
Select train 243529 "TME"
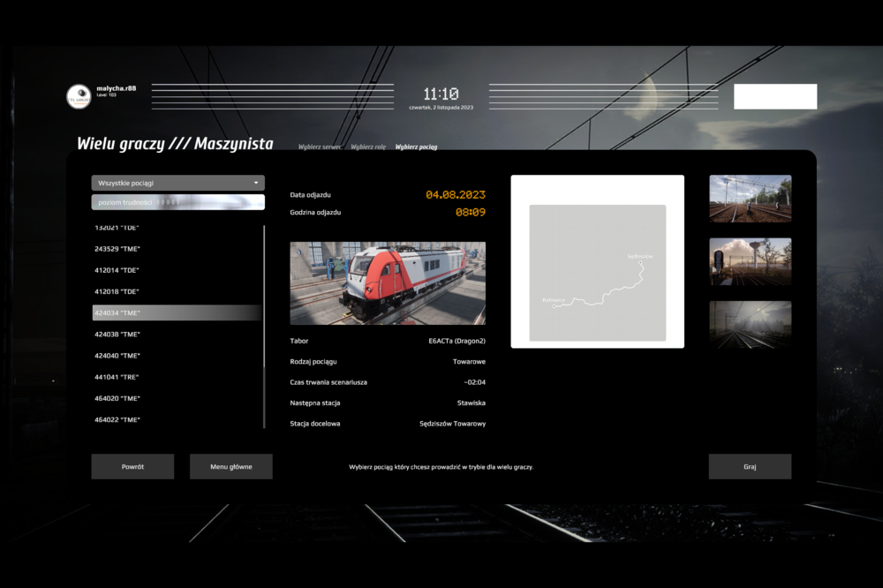pos(117,249)
